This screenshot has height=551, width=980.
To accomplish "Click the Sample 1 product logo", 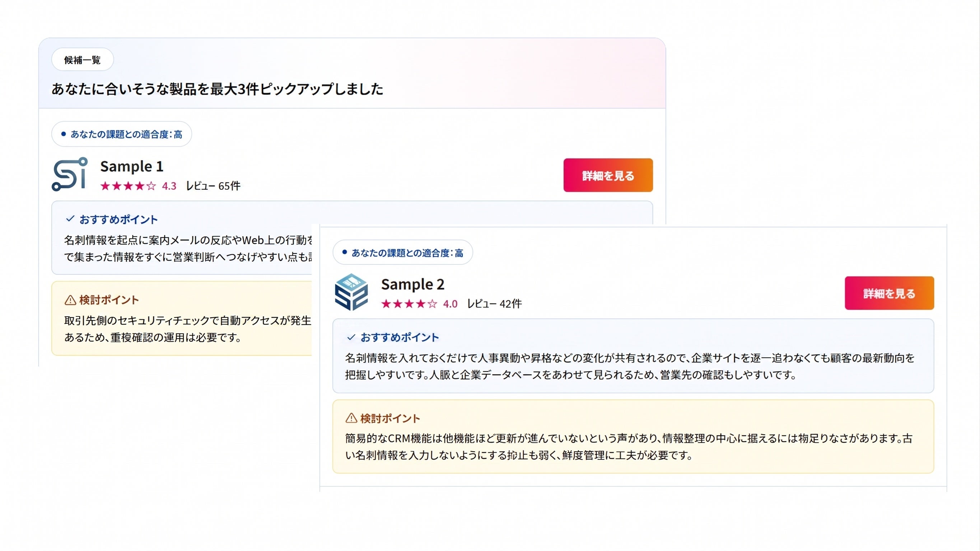I will (70, 174).
